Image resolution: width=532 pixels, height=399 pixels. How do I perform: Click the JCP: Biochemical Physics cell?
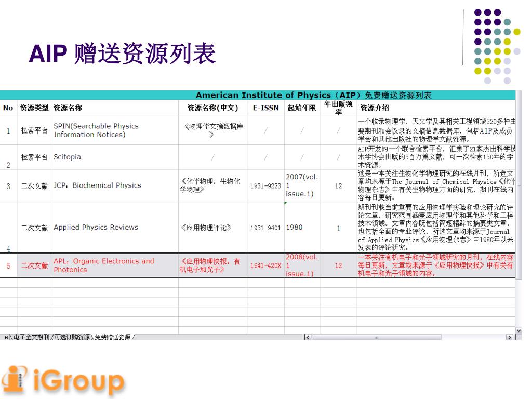(x=115, y=185)
